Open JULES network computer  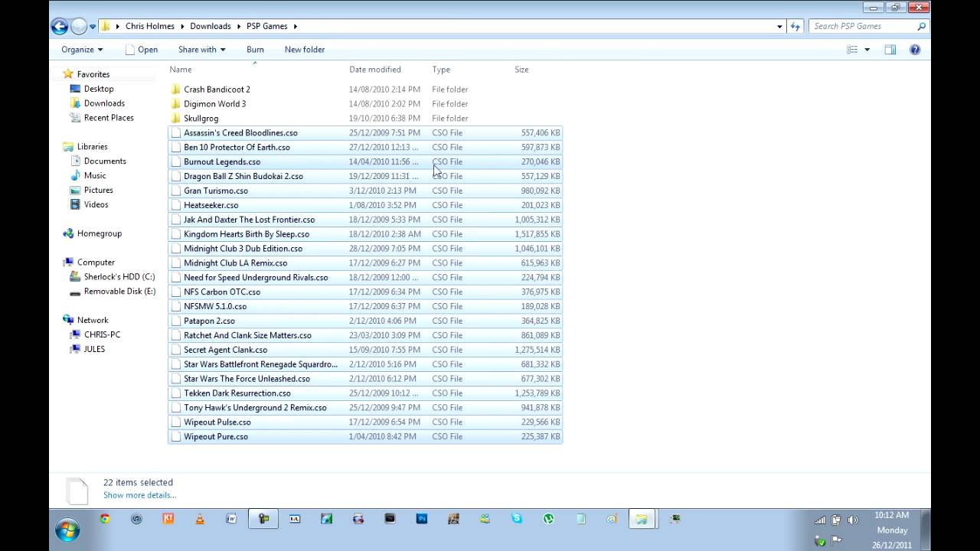(x=94, y=350)
